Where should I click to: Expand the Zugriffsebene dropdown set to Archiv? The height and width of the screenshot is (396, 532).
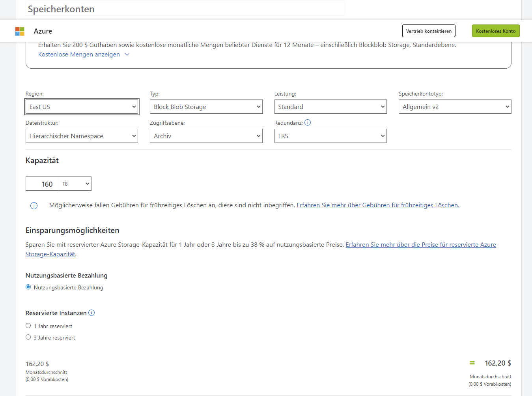point(206,136)
